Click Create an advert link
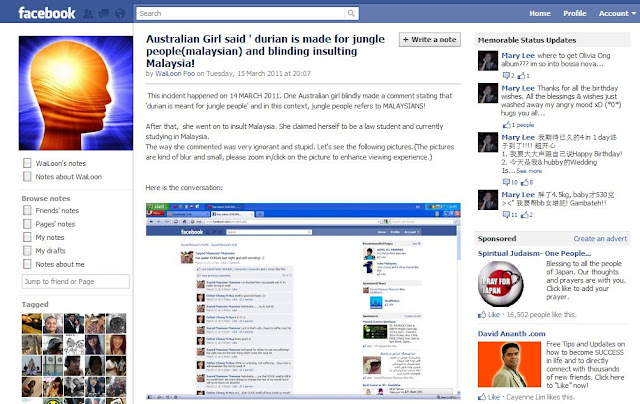The image size is (640, 404). 600,239
